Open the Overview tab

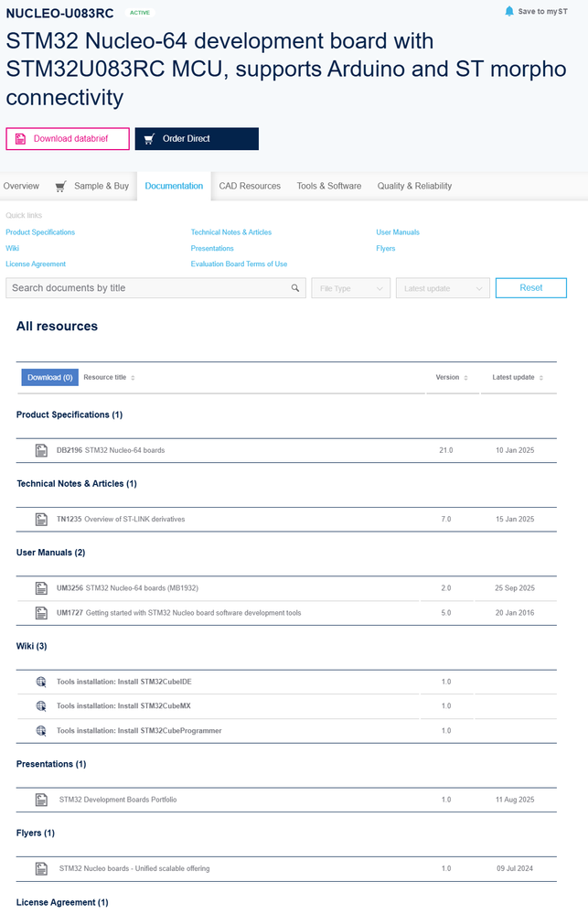[x=21, y=186]
